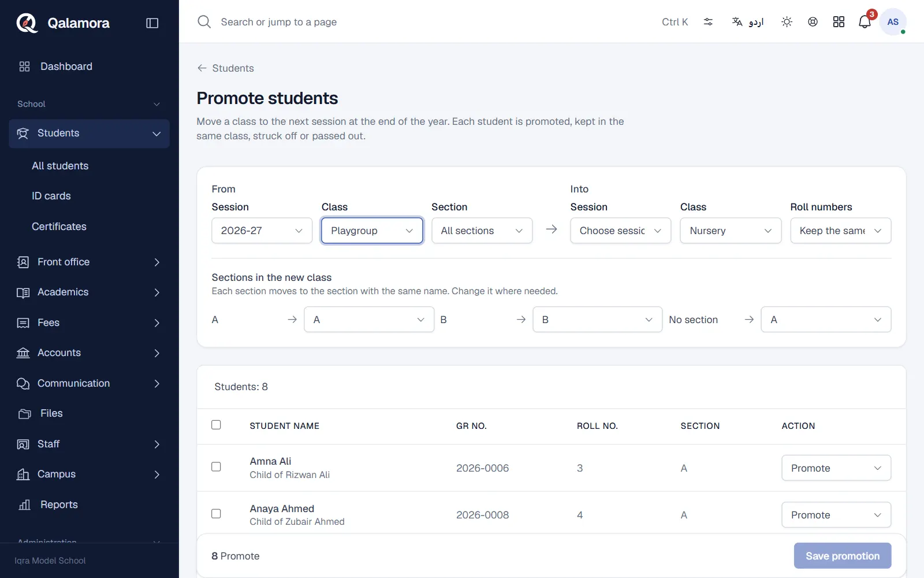Click the GR NO. column header

pyautogui.click(x=471, y=426)
